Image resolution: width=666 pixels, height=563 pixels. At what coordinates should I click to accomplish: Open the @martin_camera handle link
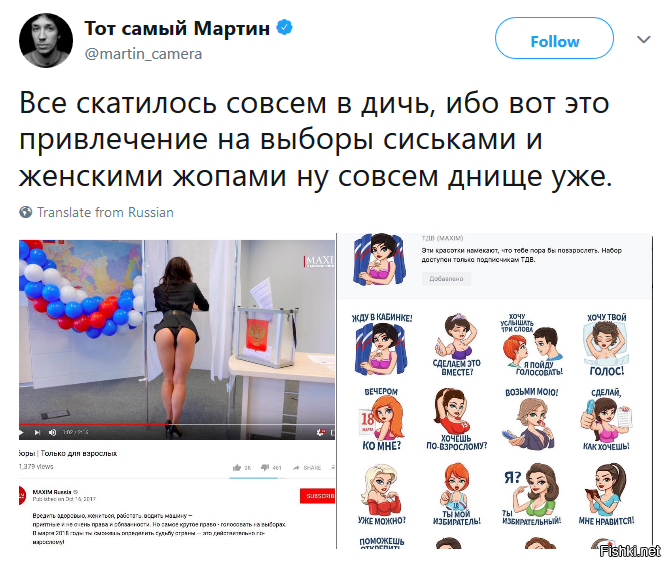point(143,54)
